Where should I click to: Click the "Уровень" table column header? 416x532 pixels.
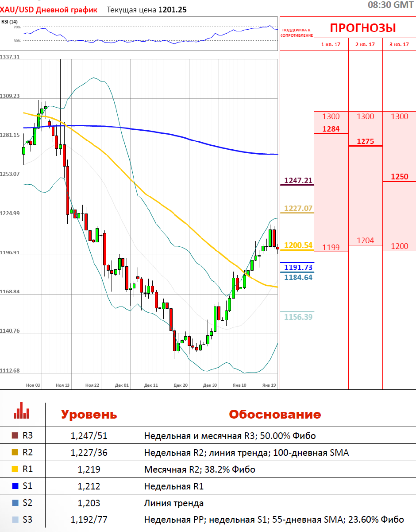pyautogui.click(x=89, y=415)
